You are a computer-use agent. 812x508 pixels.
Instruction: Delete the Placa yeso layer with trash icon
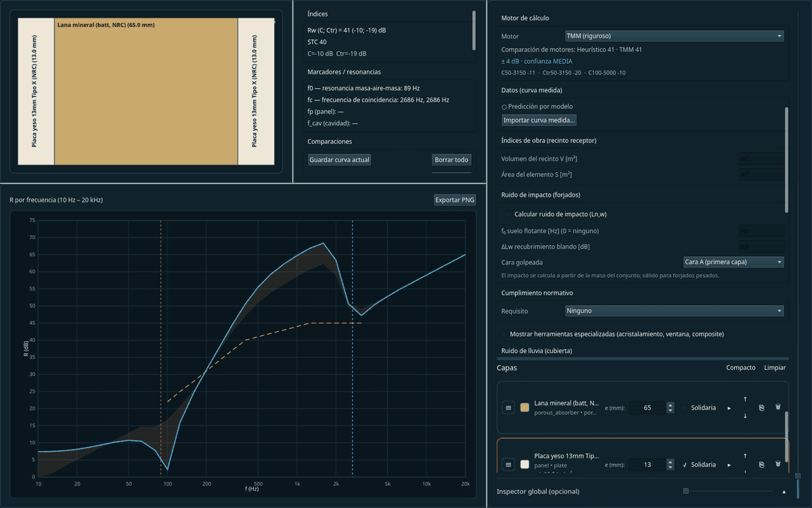tap(777, 464)
